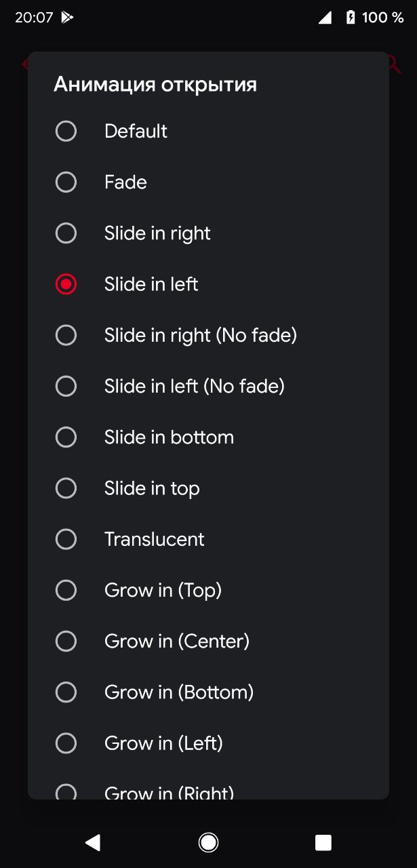Tap the cellular signal status icon
This screenshot has height=868, width=417.
(325, 18)
